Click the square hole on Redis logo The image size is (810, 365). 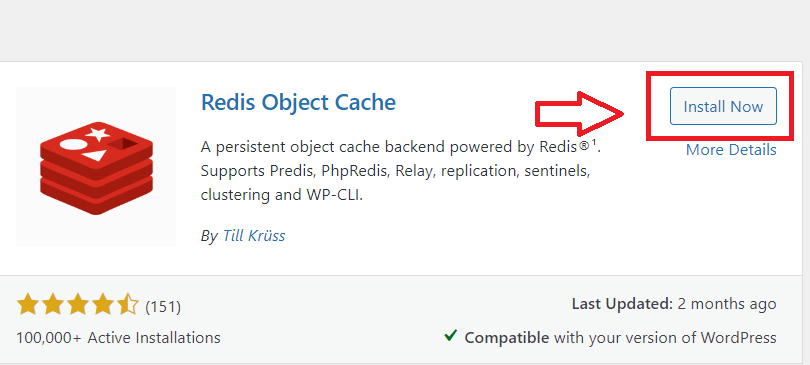pyautogui.click(x=123, y=144)
